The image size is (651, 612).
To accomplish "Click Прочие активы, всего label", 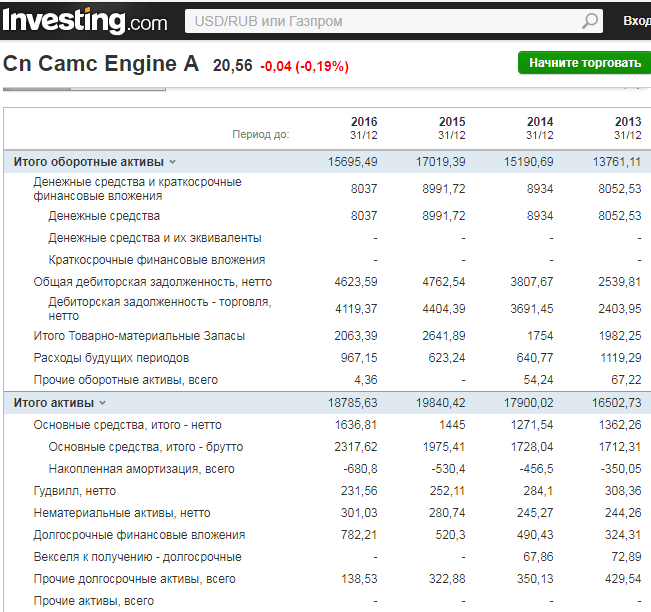I will click(x=93, y=601).
